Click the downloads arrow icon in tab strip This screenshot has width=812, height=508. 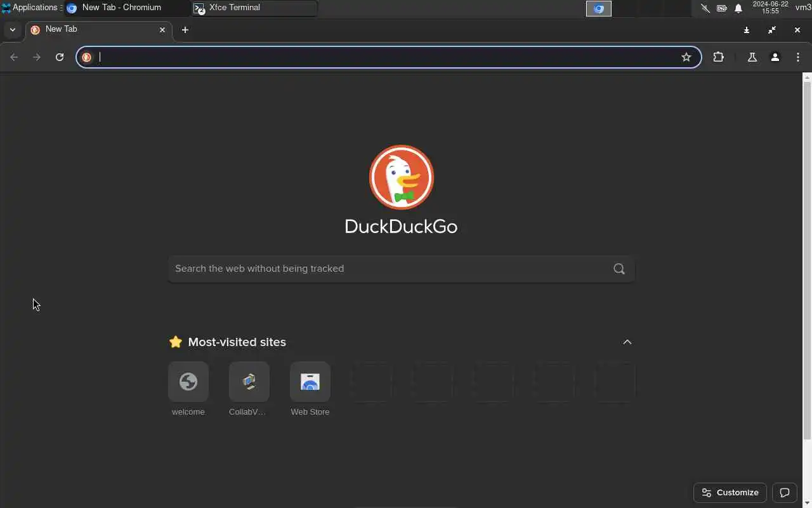747,30
